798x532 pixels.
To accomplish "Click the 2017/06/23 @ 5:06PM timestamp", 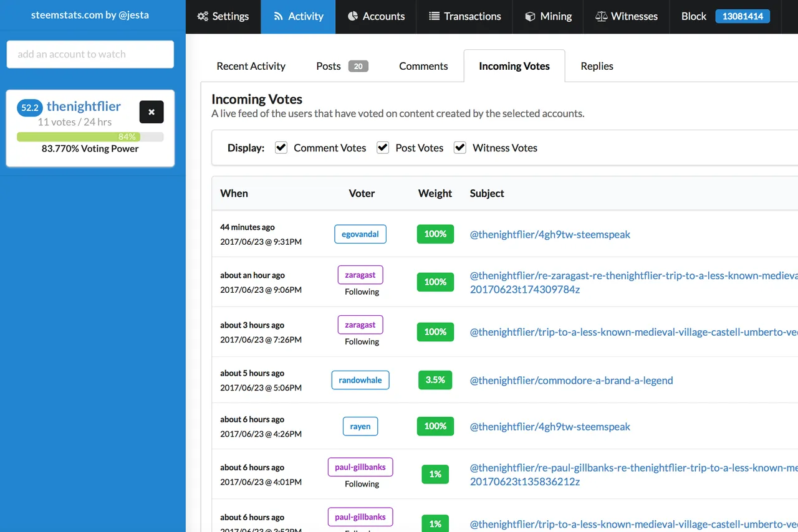I will point(261,387).
